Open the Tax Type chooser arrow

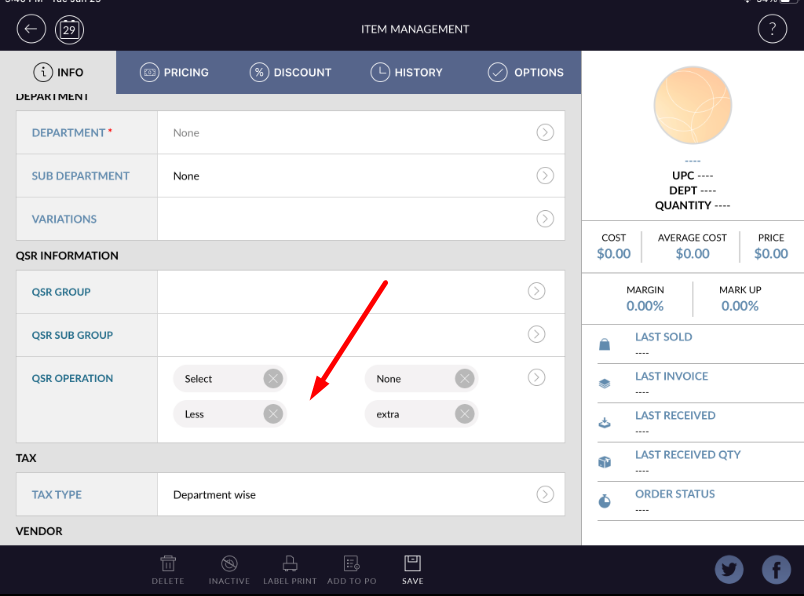coord(545,494)
